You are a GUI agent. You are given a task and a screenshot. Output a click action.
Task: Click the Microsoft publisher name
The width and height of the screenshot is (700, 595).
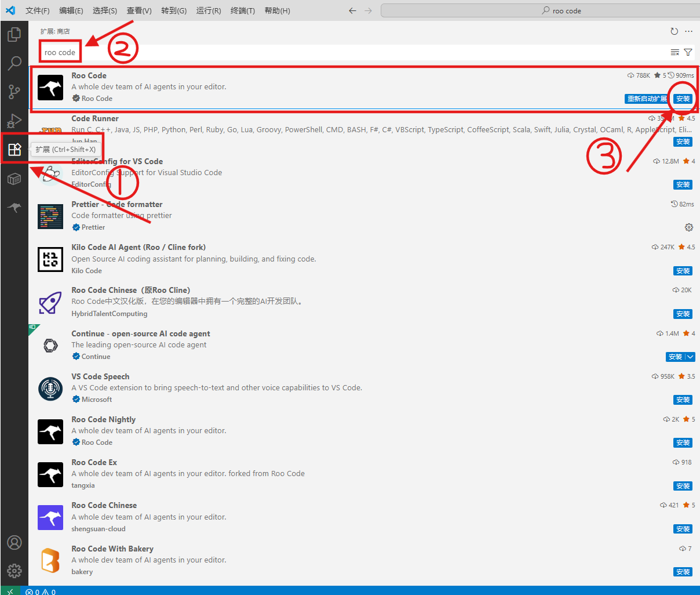[97, 400]
